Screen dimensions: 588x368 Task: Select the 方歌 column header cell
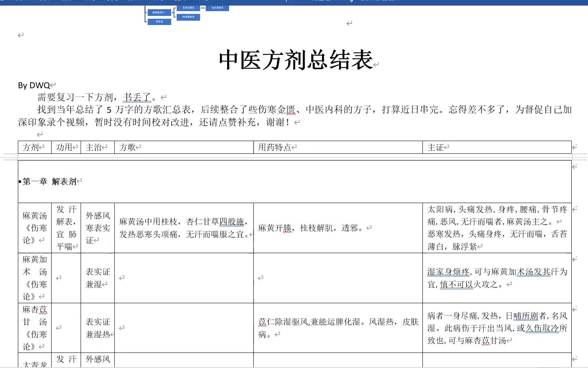pyautogui.click(x=184, y=147)
